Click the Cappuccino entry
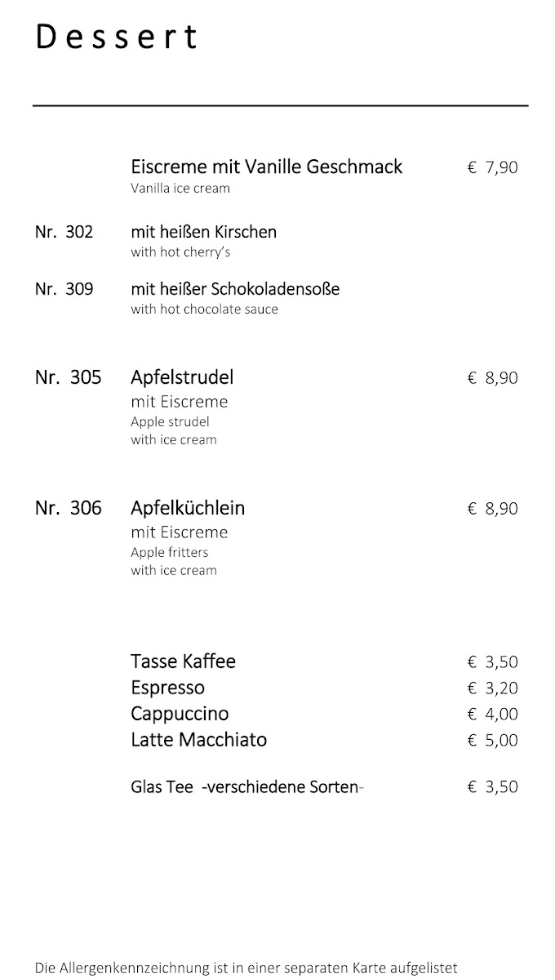 coord(180,714)
